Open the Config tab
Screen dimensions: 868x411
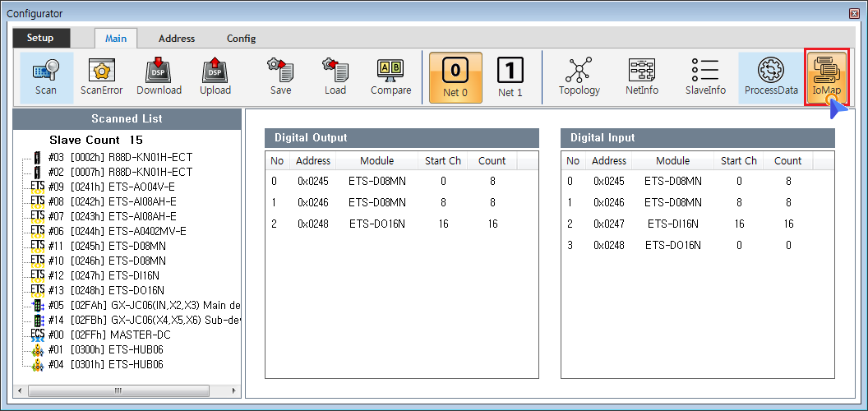coord(241,39)
